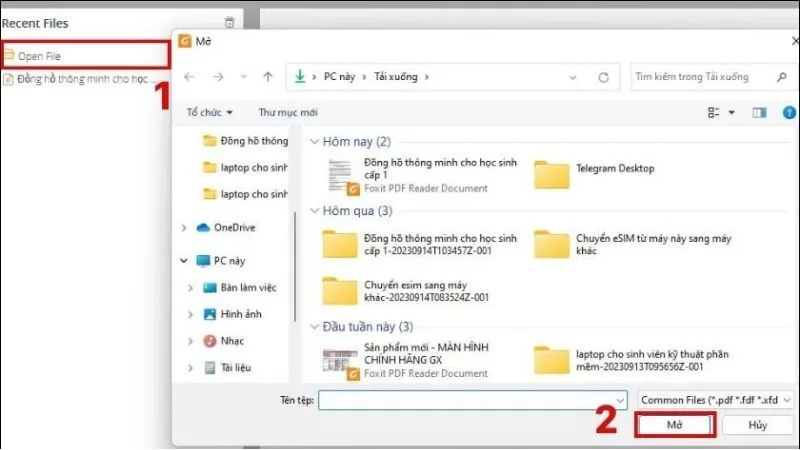Open recent file Đồng hồ thông minh cho học

coord(78,79)
